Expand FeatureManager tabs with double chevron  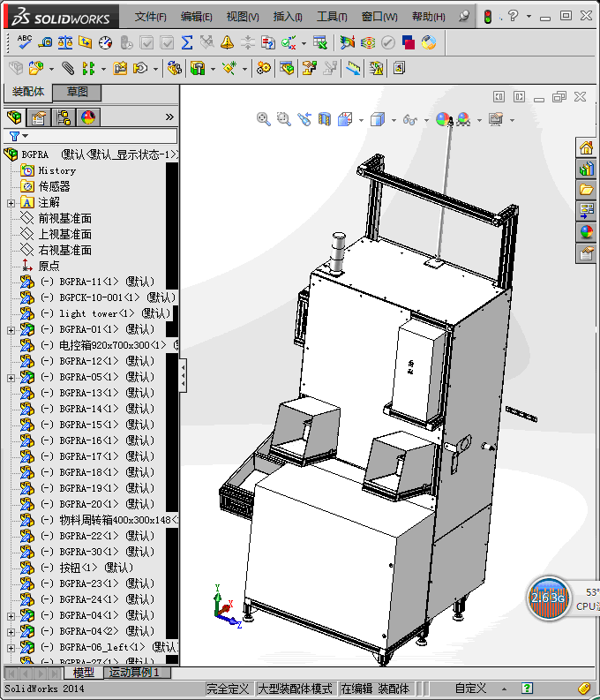(x=169, y=117)
